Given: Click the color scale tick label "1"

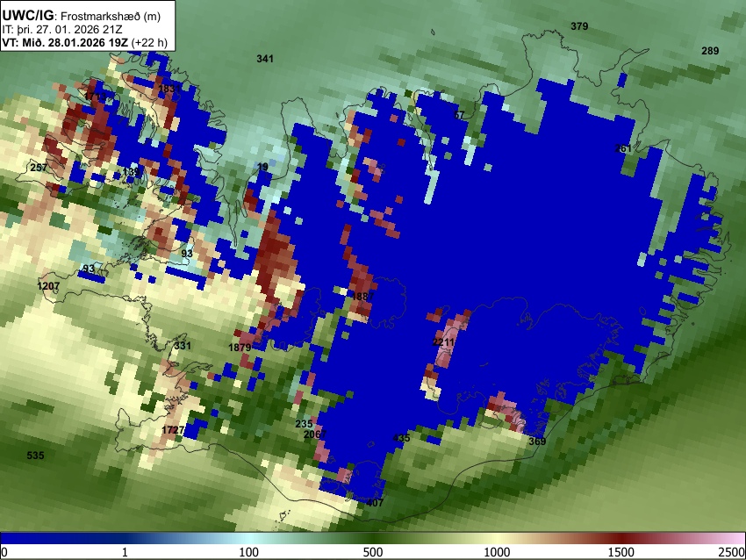Looking at the screenshot, I should 125,552.
